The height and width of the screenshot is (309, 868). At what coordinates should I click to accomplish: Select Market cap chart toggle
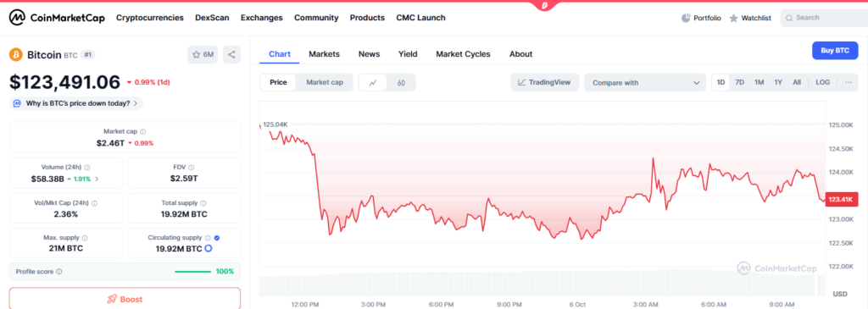(325, 82)
